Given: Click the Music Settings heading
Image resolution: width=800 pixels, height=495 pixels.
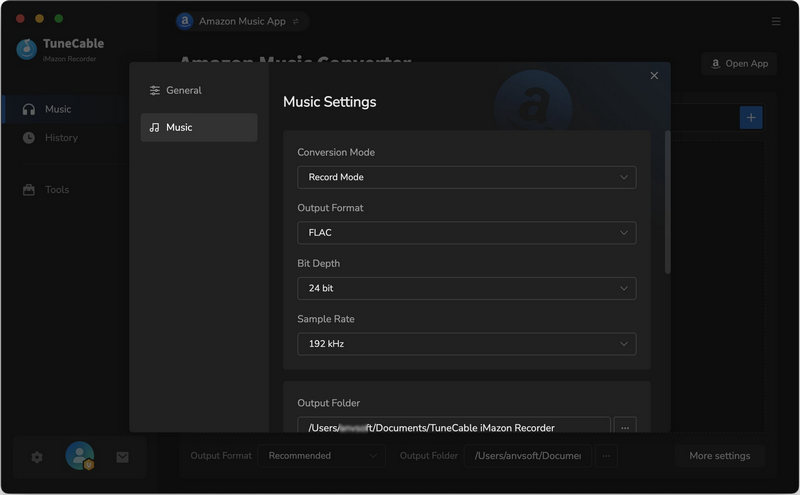Looking at the screenshot, I should click(x=330, y=102).
